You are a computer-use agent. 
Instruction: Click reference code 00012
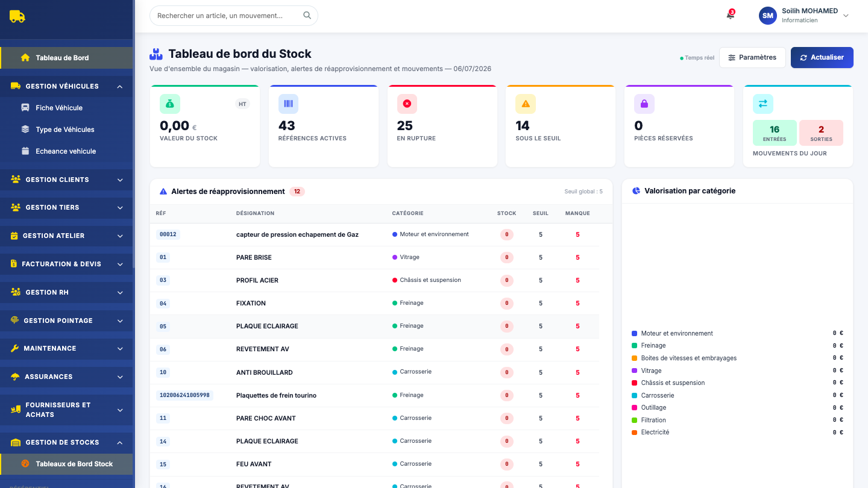(x=168, y=234)
